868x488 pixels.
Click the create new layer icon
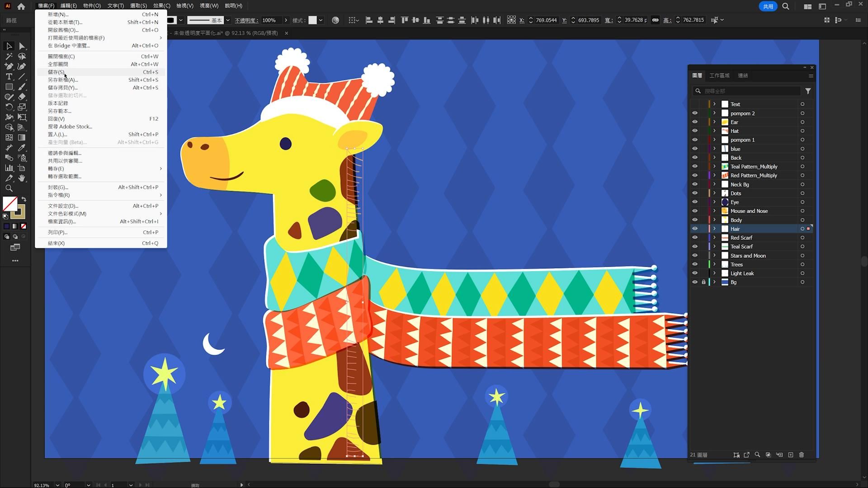pyautogui.click(x=791, y=455)
